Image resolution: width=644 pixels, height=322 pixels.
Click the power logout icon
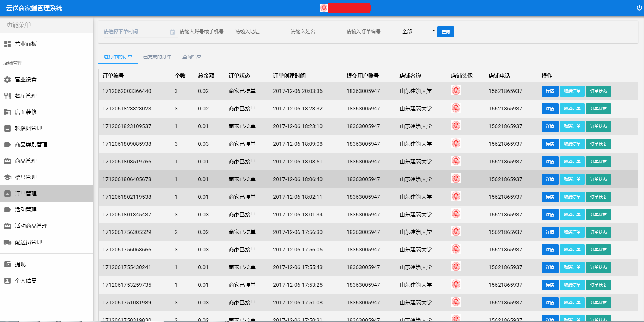point(639,8)
